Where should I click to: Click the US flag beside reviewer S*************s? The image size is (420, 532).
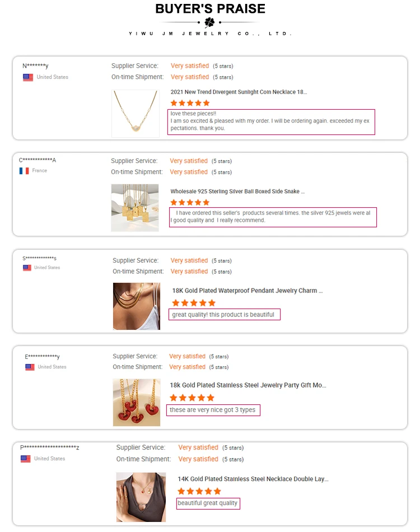(27, 268)
